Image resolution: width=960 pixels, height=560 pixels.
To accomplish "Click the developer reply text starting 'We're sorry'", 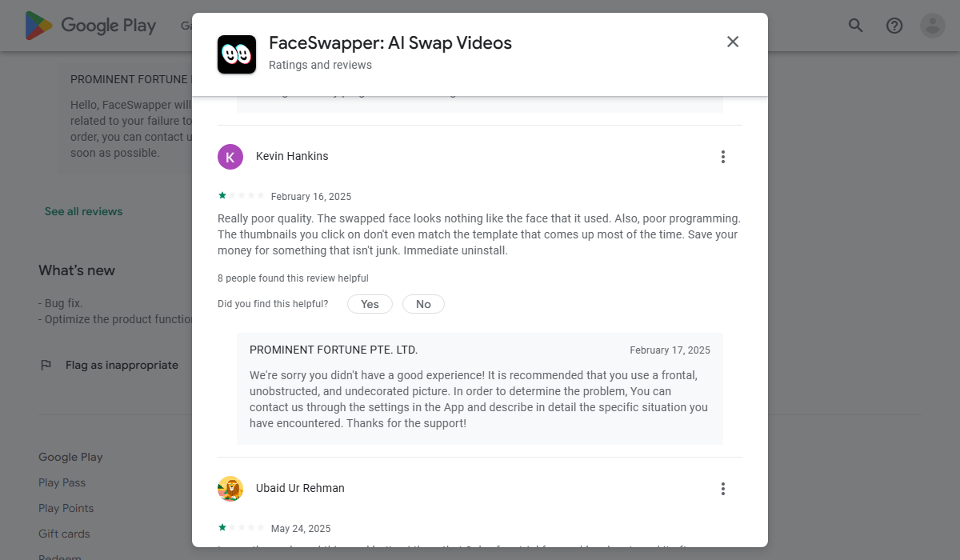I will click(x=478, y=399).
